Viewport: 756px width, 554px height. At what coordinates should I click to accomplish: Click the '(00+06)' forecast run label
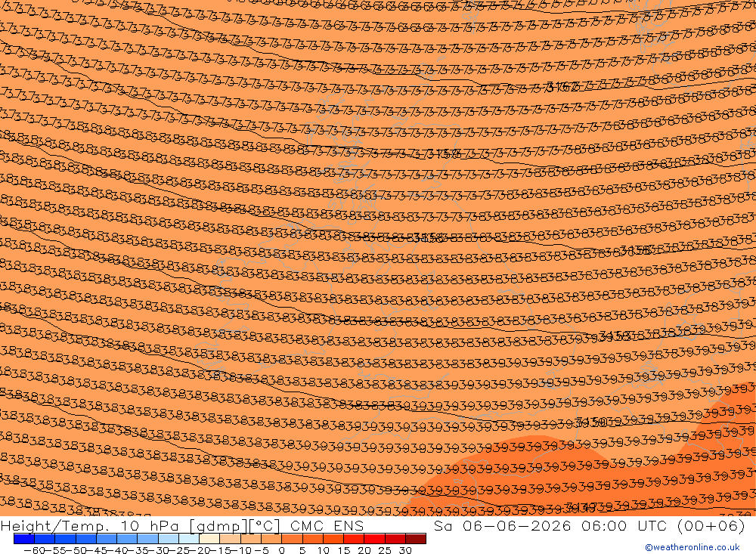tap(711, 525)
